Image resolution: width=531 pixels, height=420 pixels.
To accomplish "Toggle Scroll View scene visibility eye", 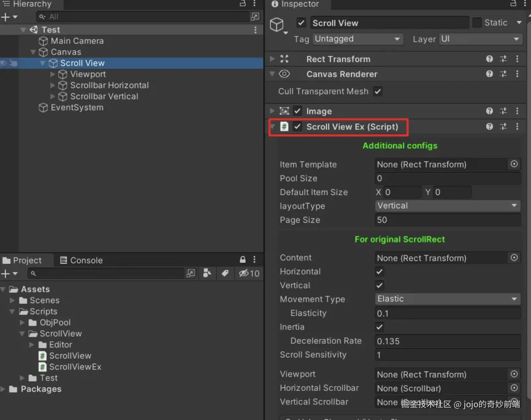I will click(x=3, y=63).
